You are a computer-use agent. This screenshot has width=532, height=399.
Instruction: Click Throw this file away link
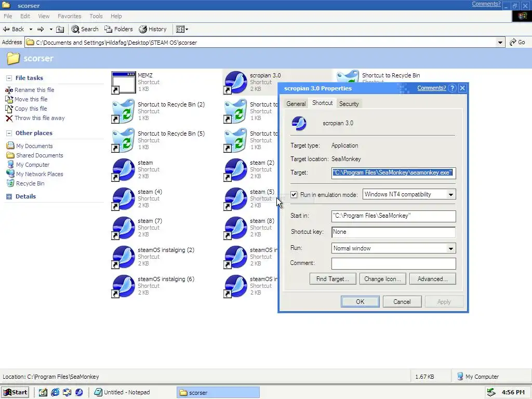click(39, 118)
